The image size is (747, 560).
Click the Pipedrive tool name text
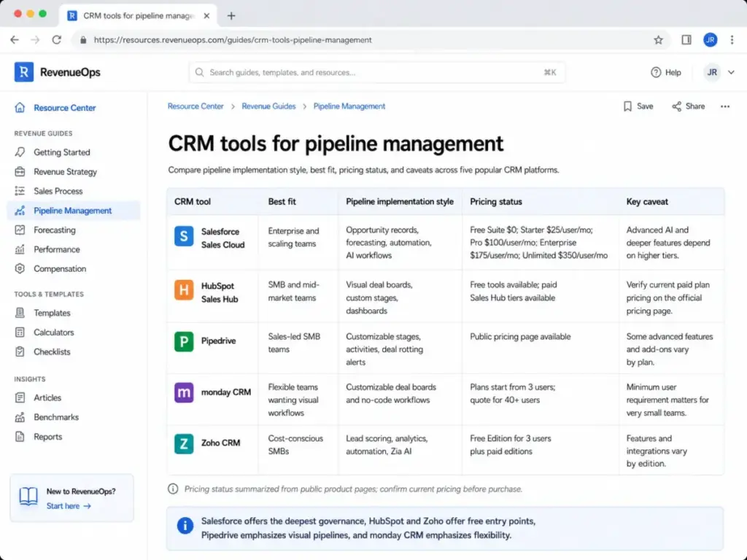219,341
